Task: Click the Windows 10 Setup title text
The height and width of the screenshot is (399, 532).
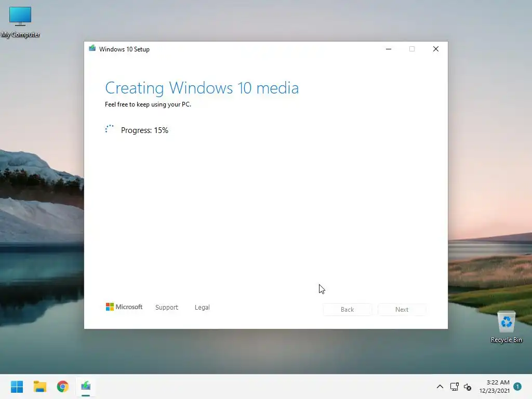Action: click(124, 49)
